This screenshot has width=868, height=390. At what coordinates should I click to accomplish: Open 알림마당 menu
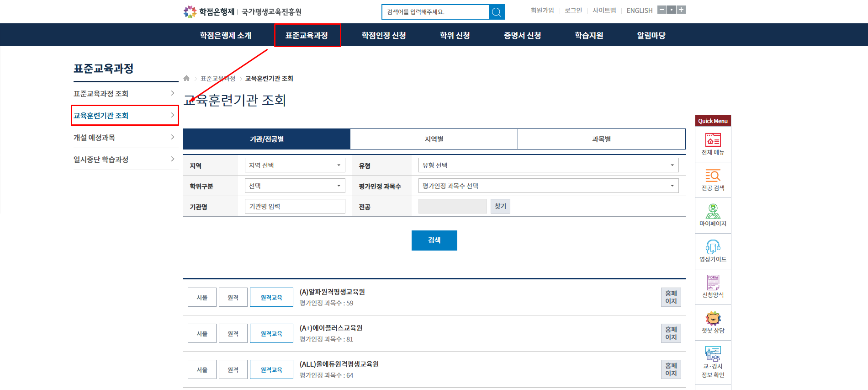(651, 35)
